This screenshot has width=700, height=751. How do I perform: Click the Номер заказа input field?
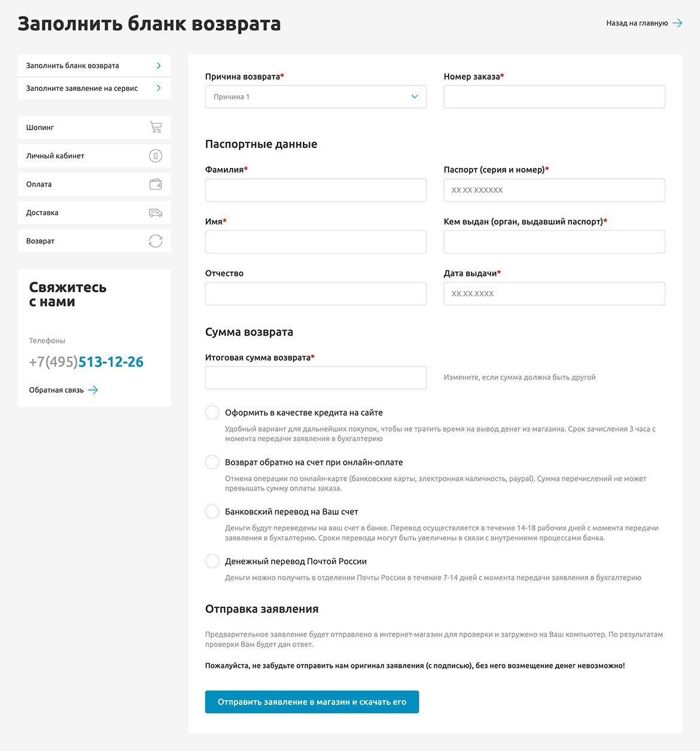click(x=554, y=97)
